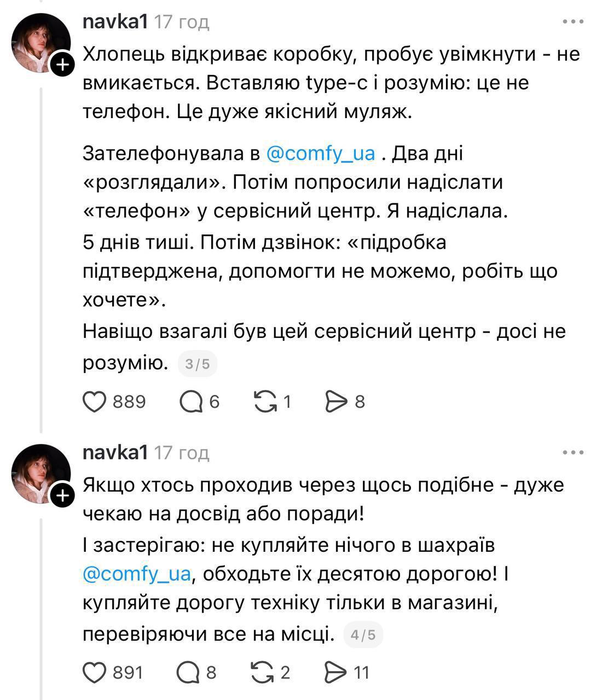602x700 pixels.
Task: Open replies on the post with 8 comments
Action: [189, 672]
